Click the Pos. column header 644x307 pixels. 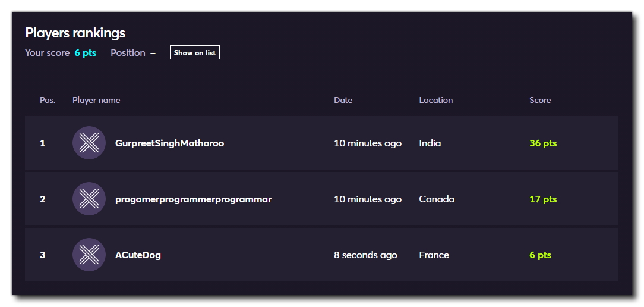(x=48, y=100)
